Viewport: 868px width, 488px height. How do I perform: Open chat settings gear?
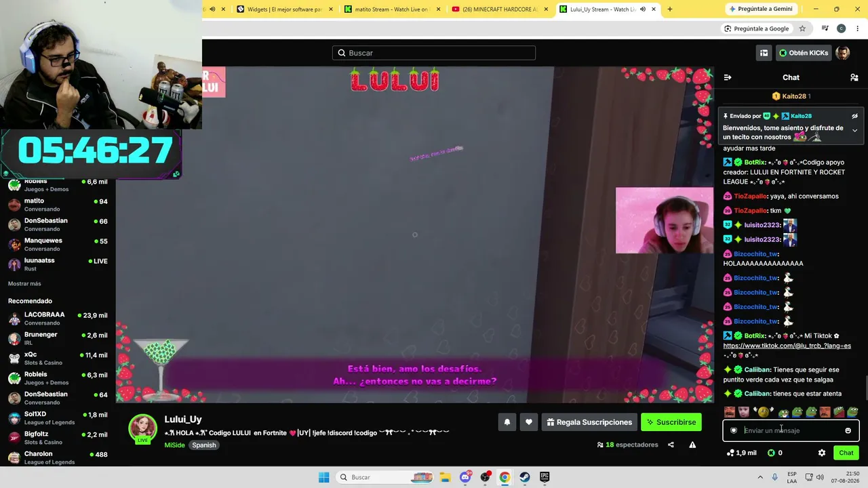(822, 453)
